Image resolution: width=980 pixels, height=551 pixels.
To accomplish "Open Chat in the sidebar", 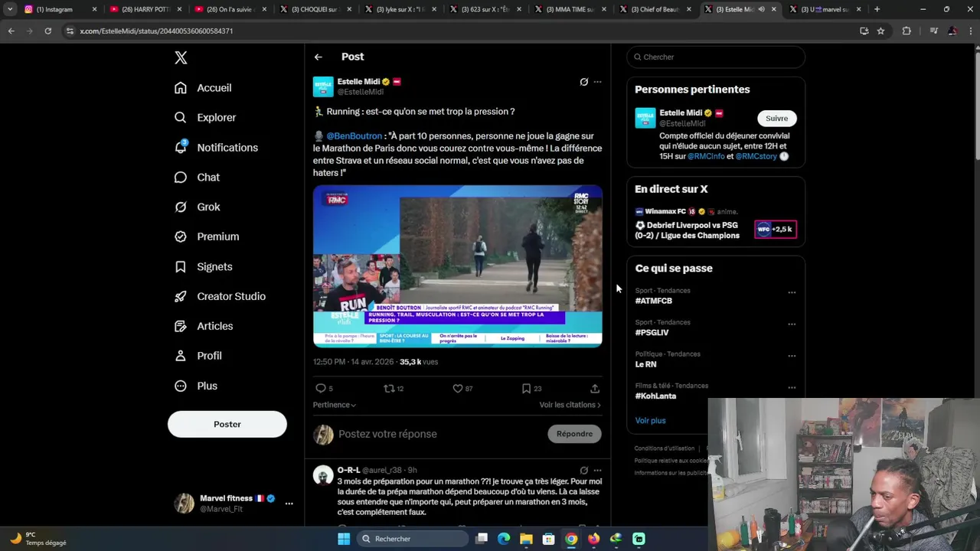I will point(197,178).
